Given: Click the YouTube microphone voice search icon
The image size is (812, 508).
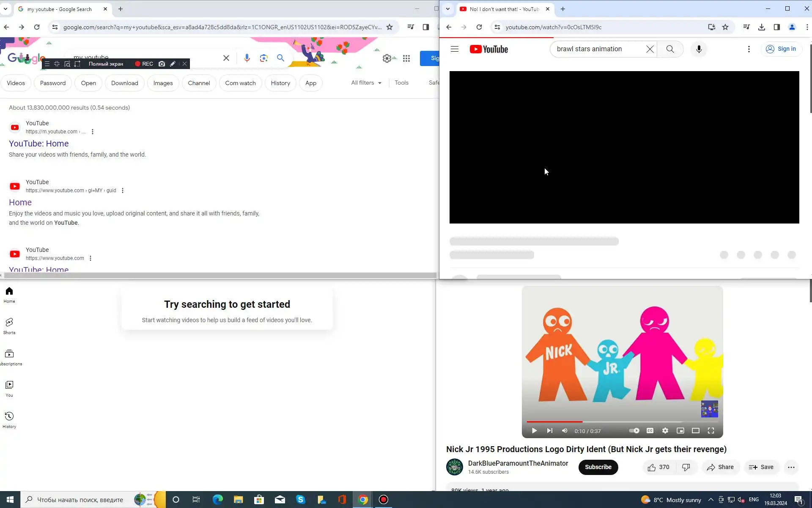Looking at the screenshot, I should tap(699, 49).
